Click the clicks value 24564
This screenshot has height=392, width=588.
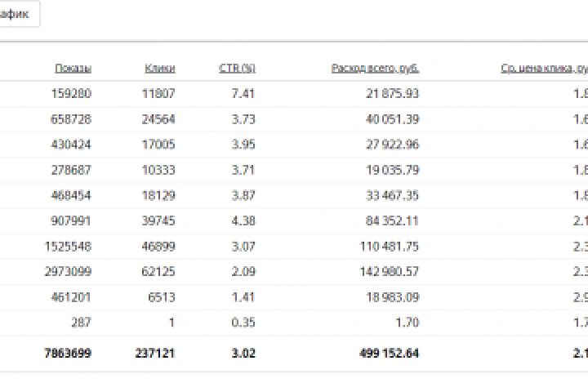coord(158,118)
